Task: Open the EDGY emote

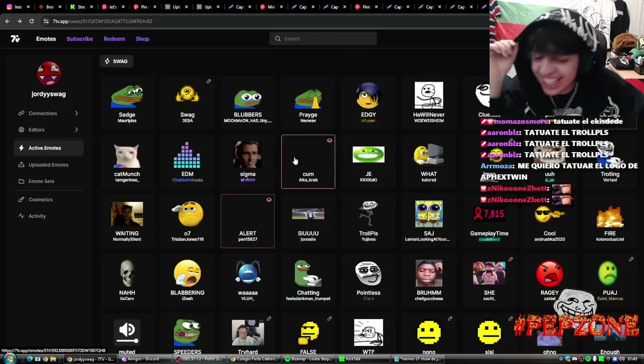Action: pyautogui.click(x=368, y=103)
